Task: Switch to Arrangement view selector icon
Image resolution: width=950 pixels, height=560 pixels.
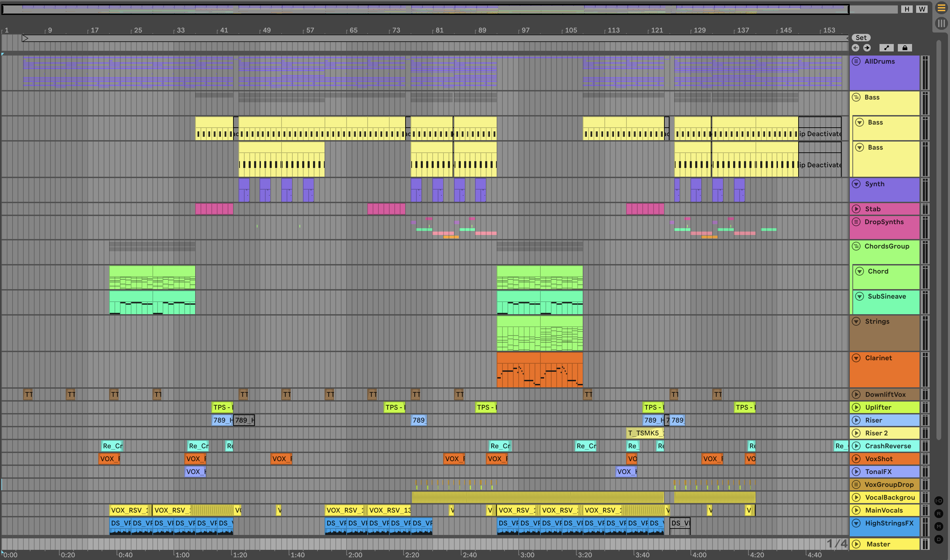Action: pyautogui.click(x=941, y=8)
